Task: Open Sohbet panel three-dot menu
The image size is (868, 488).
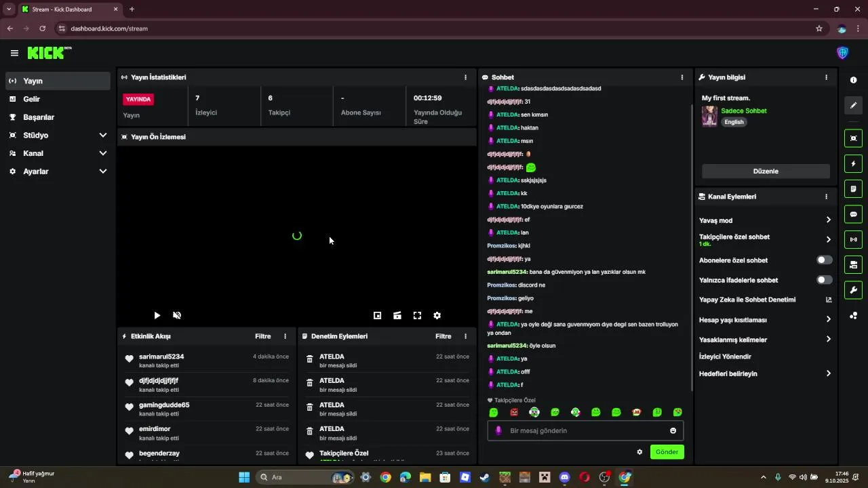Action: click(x=682, y=77)
